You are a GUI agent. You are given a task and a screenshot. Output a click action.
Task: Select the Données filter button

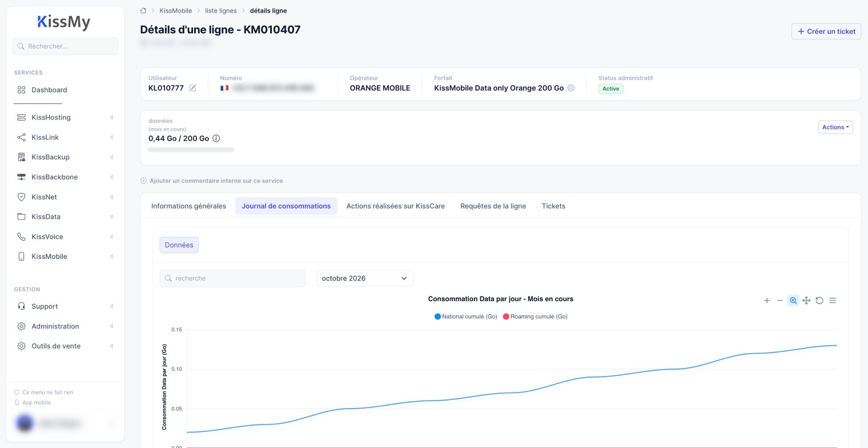coord(179,245)
